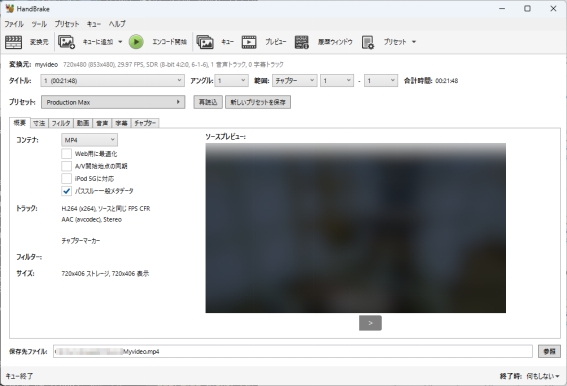Image resolution: width=567 pixels, height=386 pixels.
Task: Click the Activity Window icon
Action: pos(302,42)
